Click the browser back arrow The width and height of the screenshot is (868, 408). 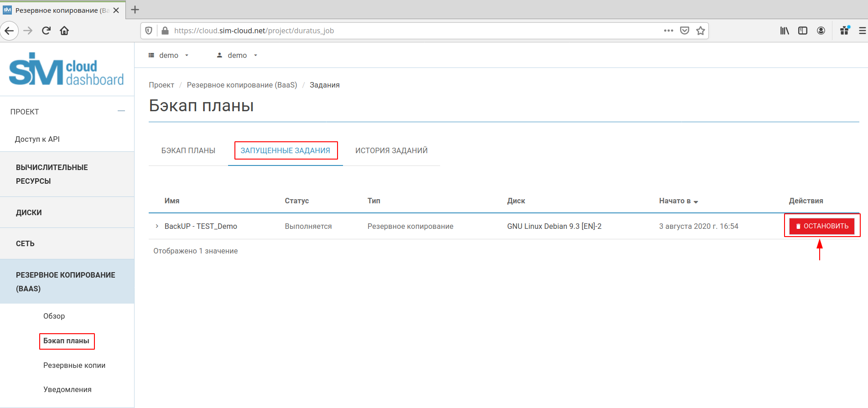coord(9,31)
